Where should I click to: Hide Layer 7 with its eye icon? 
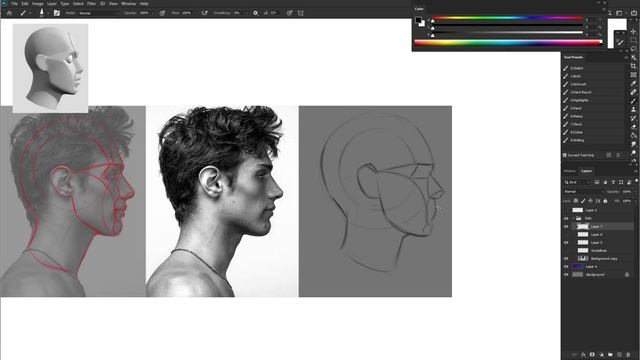tap(566, 226)
